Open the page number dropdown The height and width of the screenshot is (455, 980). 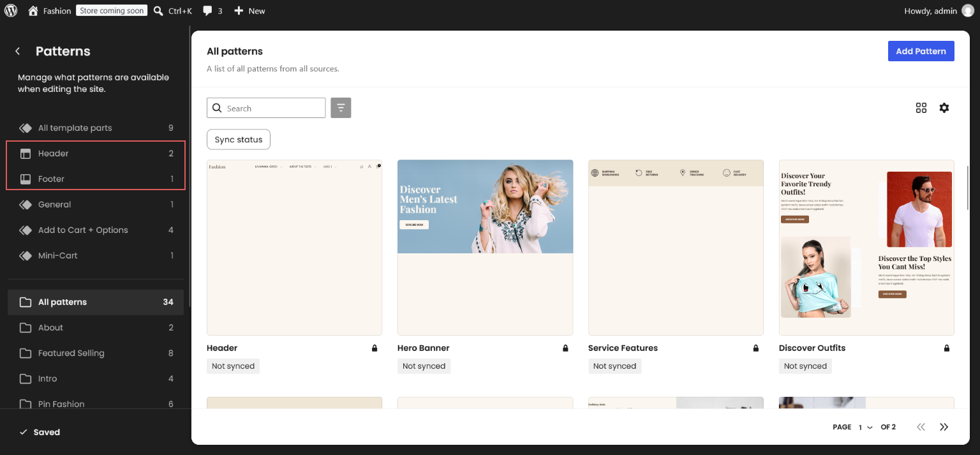(x=865, y=427)
